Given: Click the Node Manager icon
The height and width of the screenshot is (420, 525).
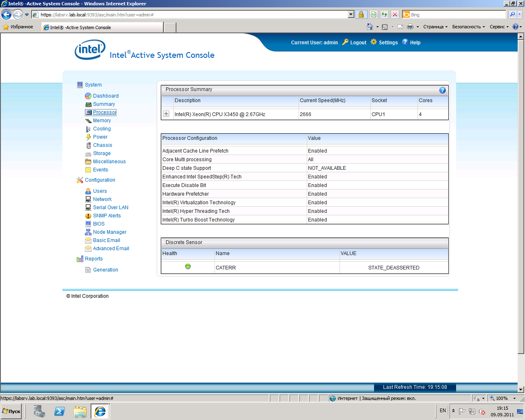Looking at the screenshot, I should coord(88,232).
